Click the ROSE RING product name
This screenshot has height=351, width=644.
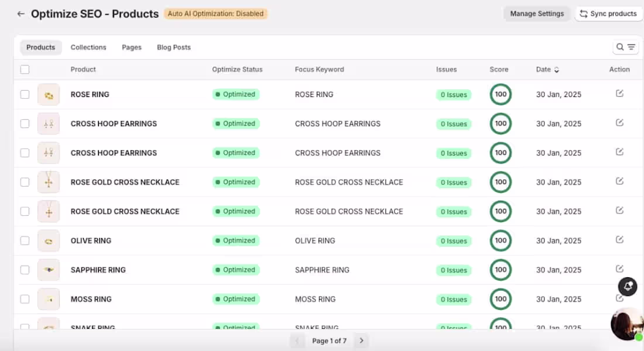[90, 94]
